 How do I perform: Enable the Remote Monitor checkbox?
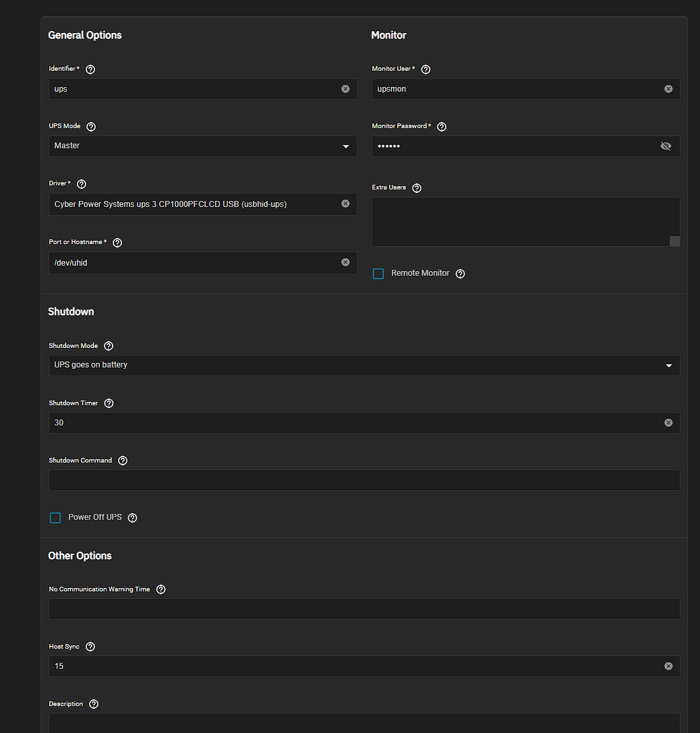[378, 274]
